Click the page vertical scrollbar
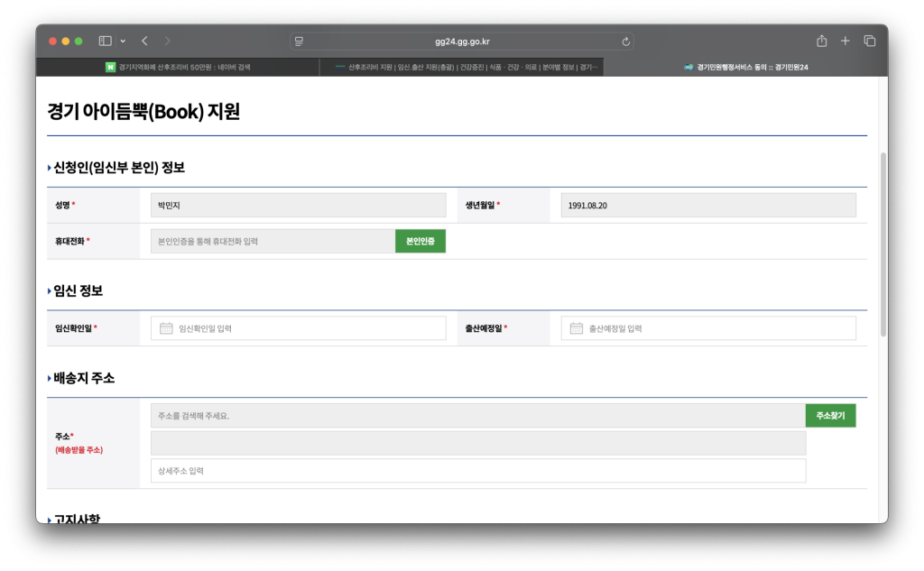This screenshot has height=571, width=924. click(882, 244)
